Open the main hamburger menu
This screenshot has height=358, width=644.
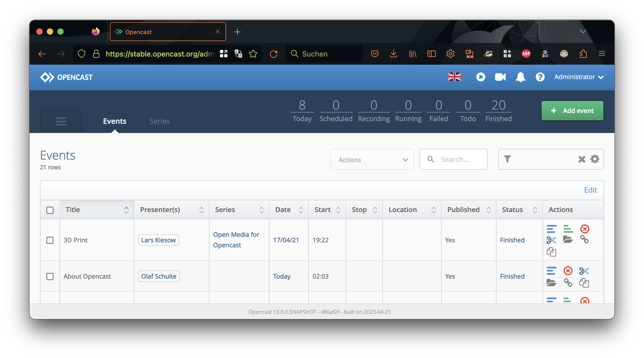pos(61,121)
